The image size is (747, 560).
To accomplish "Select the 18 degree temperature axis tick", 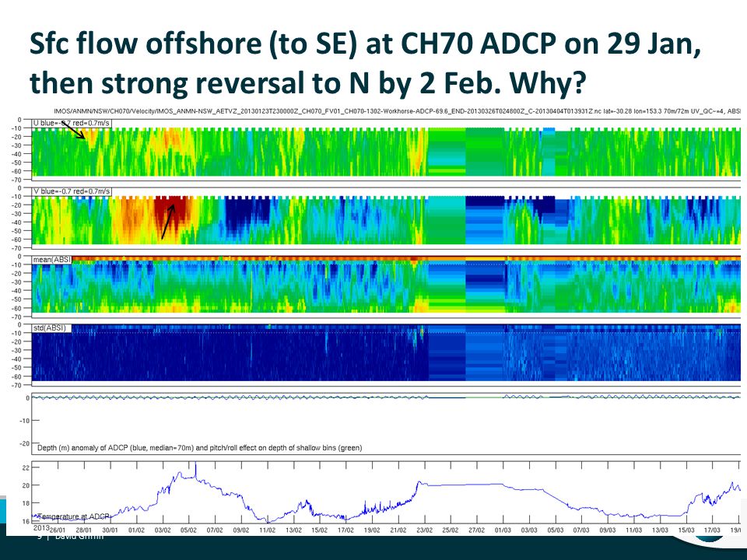I will pos(26,503).
